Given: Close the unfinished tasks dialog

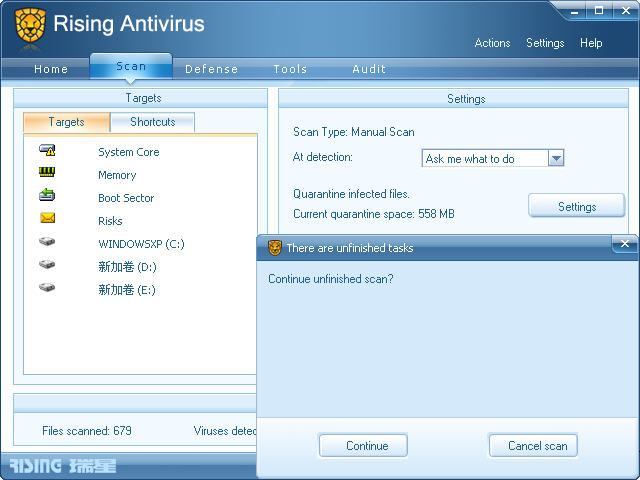Looking at the screenshot, I should (x=624, y=244).
